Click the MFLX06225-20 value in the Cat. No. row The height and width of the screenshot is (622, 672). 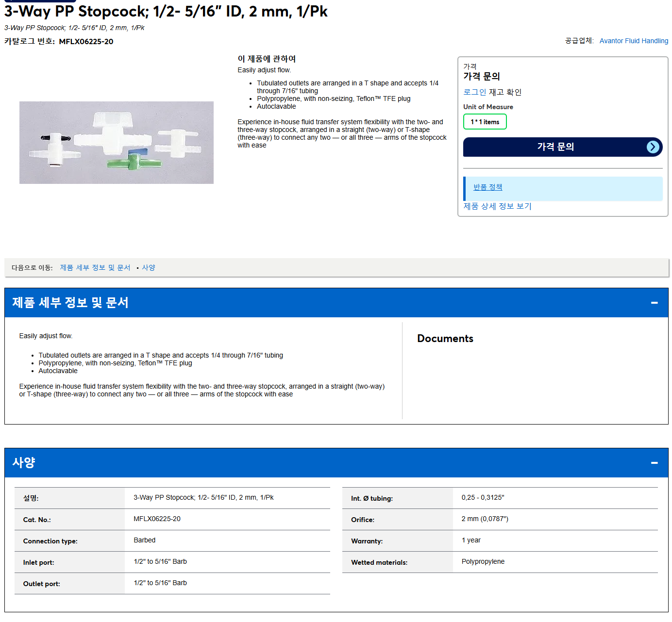tap(157, 519)
